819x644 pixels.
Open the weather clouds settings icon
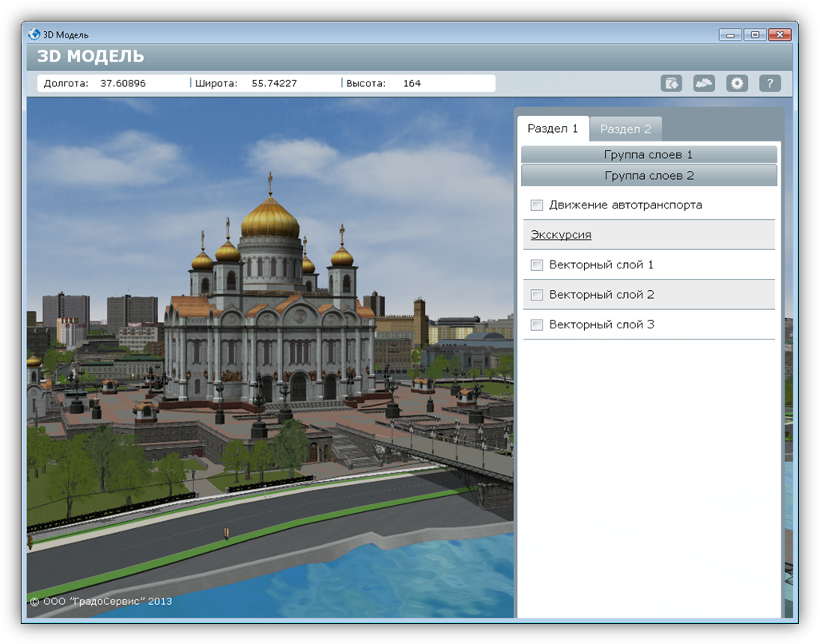[x=704, y=83]
